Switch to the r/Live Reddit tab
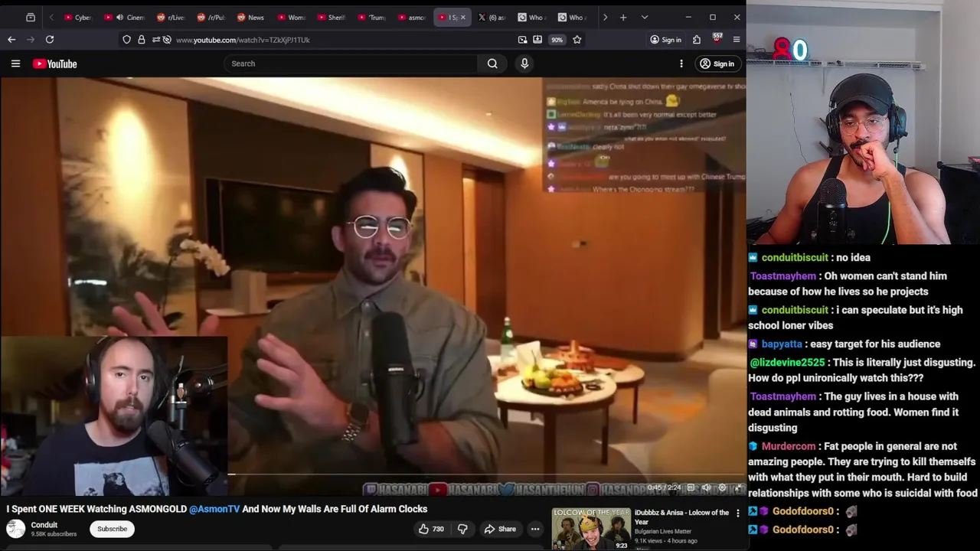 point(170,17)
